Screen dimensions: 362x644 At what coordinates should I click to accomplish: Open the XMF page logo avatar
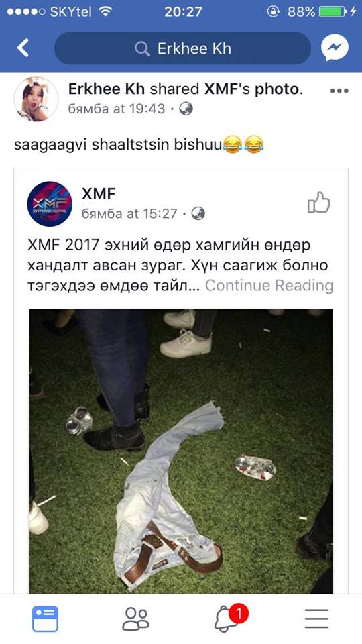50,204
